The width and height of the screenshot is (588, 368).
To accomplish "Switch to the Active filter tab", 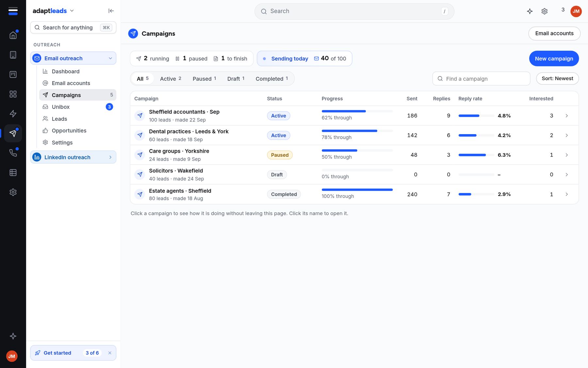I will pos(171,79).
